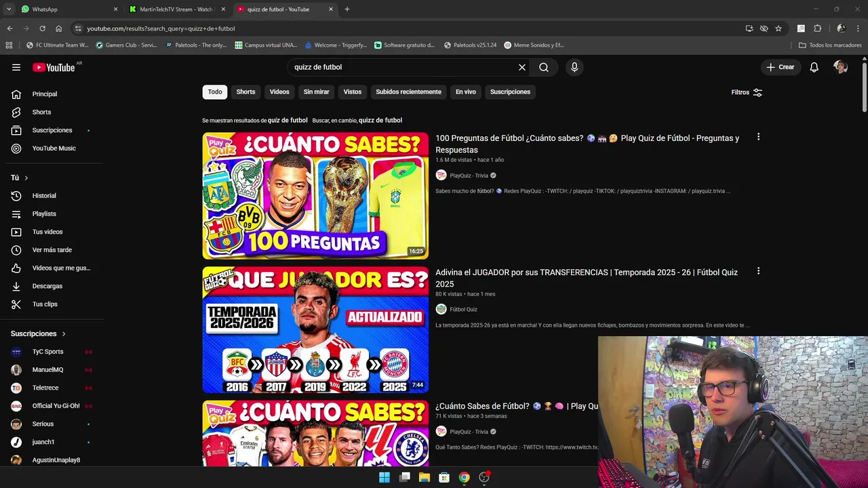This screenshot has height=488, width=868.
Task: Open the notifications bell
Action: [814, 67]
